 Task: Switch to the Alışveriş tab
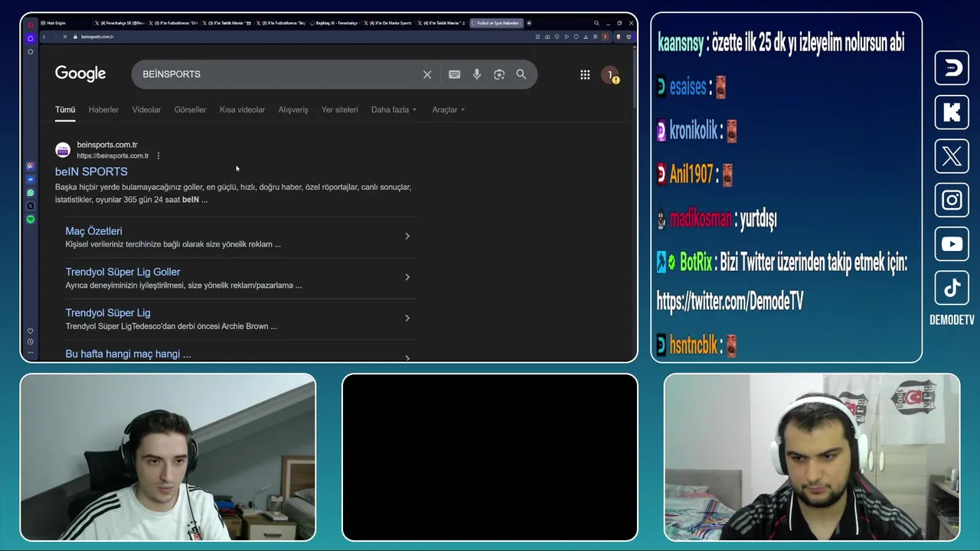click(293, 109)
